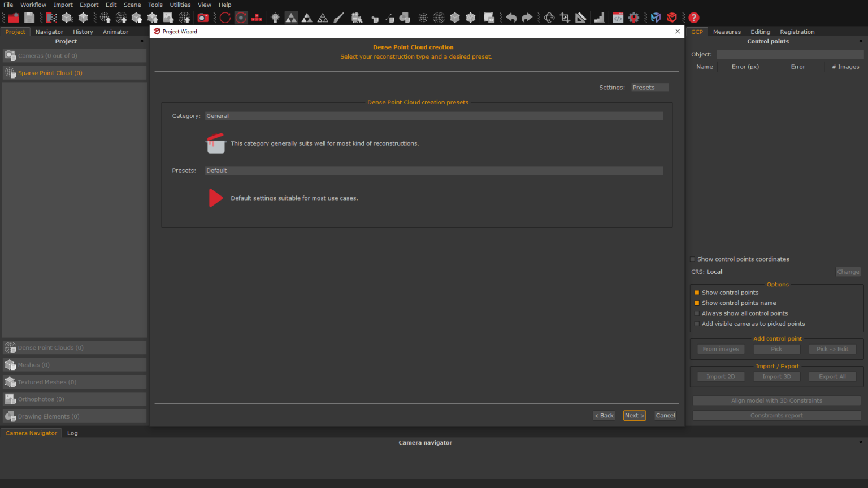Open the Presets dropdown set to Default
Screen dimensions: 868x488
tap(434, 171)
